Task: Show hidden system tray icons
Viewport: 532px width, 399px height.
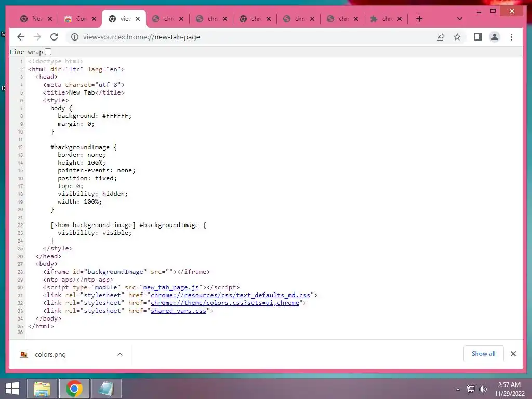Action: (458, 389)
